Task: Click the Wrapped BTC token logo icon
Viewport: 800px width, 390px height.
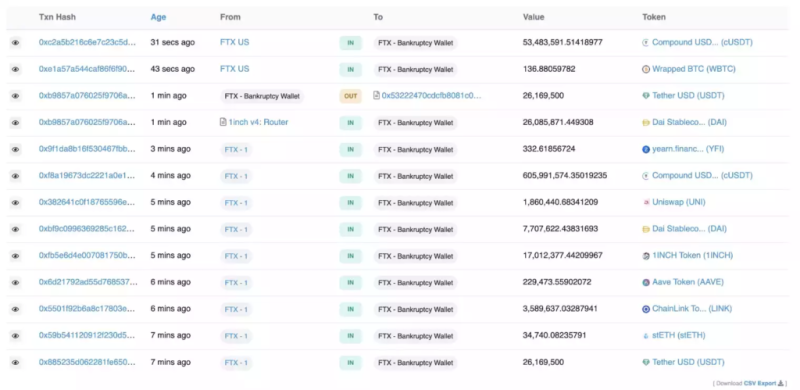Action: point(646,69)
